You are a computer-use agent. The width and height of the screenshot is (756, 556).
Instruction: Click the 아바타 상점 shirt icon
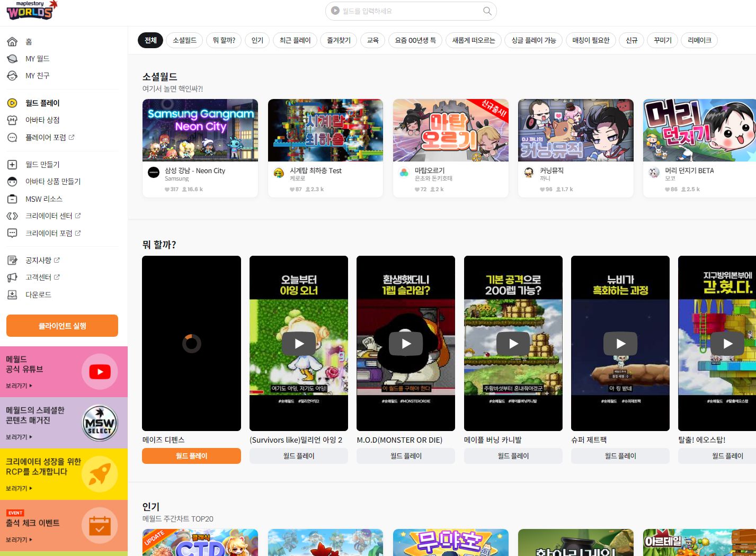point(12,120)
